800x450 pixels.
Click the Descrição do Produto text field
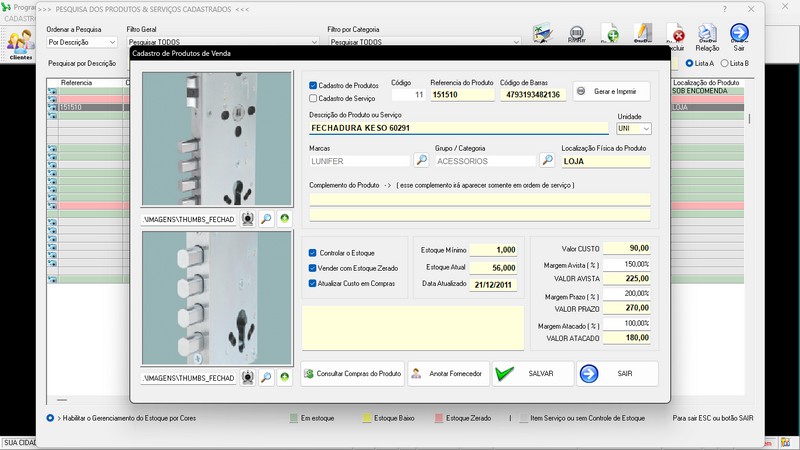[x=458, y=129]
